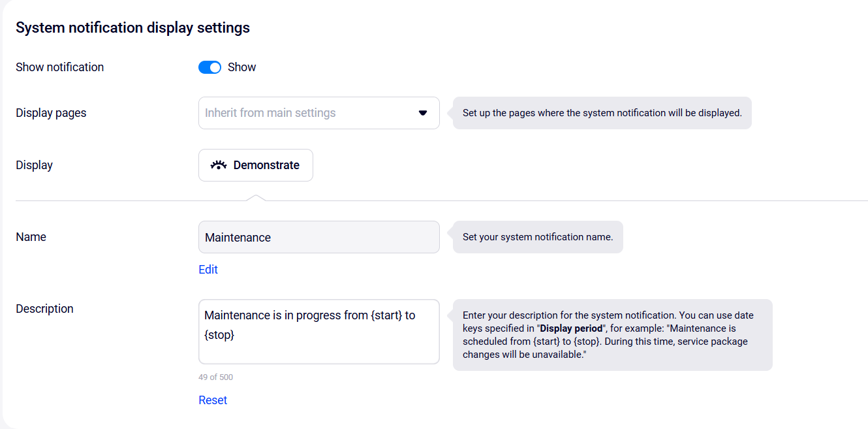Click the "Name" field label
Viewport: 868px width, 429px height.
coord(31,237)
